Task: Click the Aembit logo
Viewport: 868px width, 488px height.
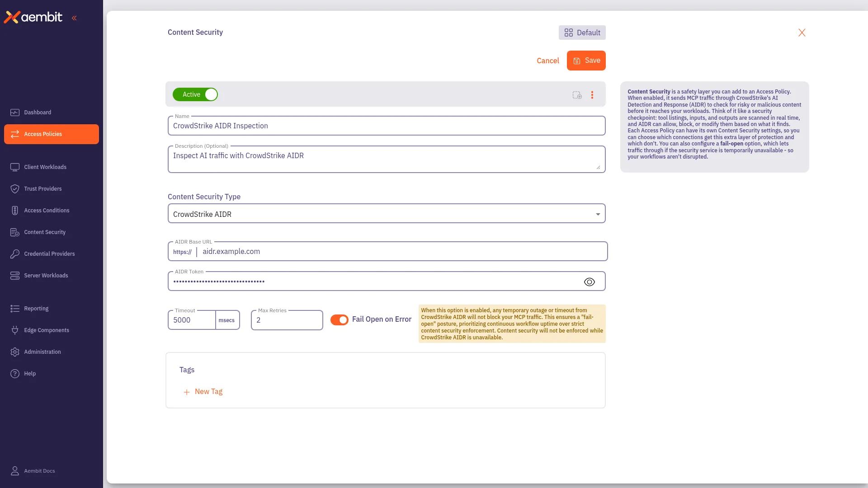Action: (x=33, y=17)
